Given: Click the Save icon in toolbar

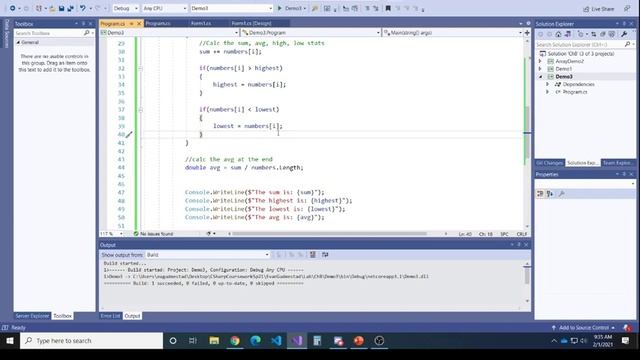Looking at the screenshot, I should [x=62, y=8].
